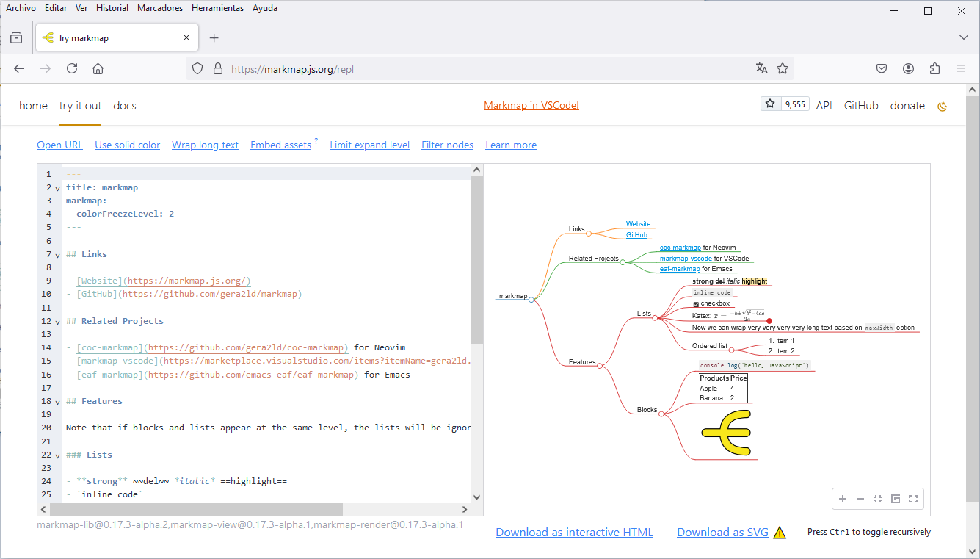Zoom out of the mindmap
Screen dimensions: 980x559
pos(860,499)
